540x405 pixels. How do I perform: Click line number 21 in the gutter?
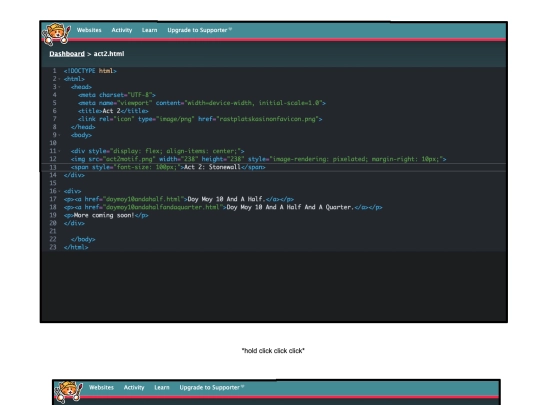point(53,231)
